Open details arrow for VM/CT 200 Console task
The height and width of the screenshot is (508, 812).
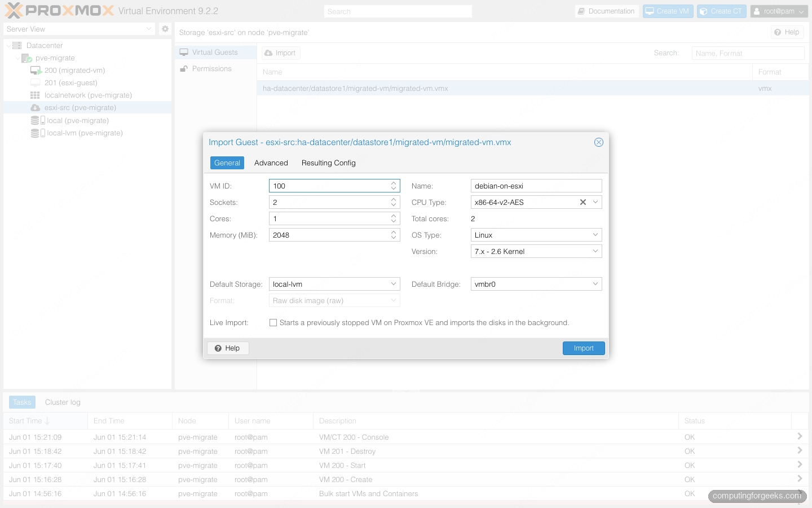point(800,436)
